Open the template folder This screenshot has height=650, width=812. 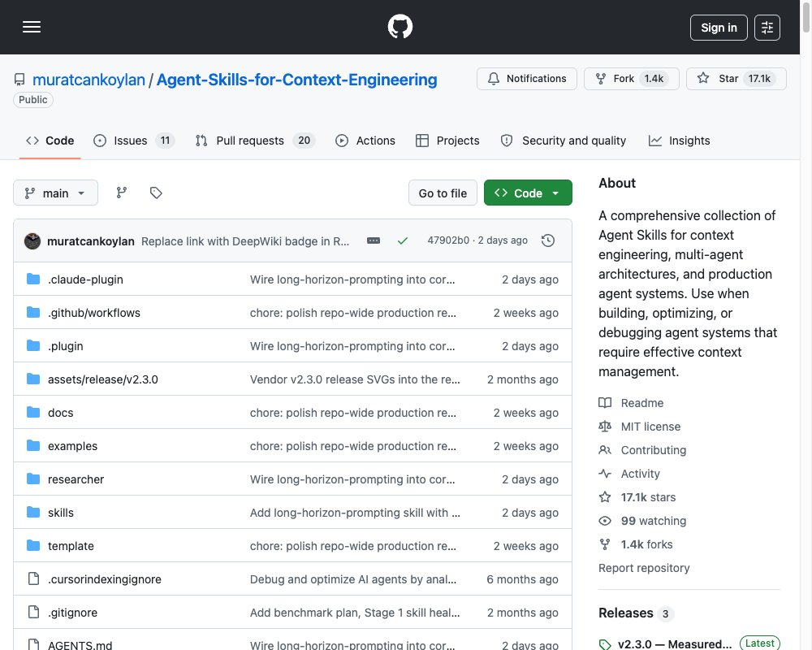(x=71, y=546)
